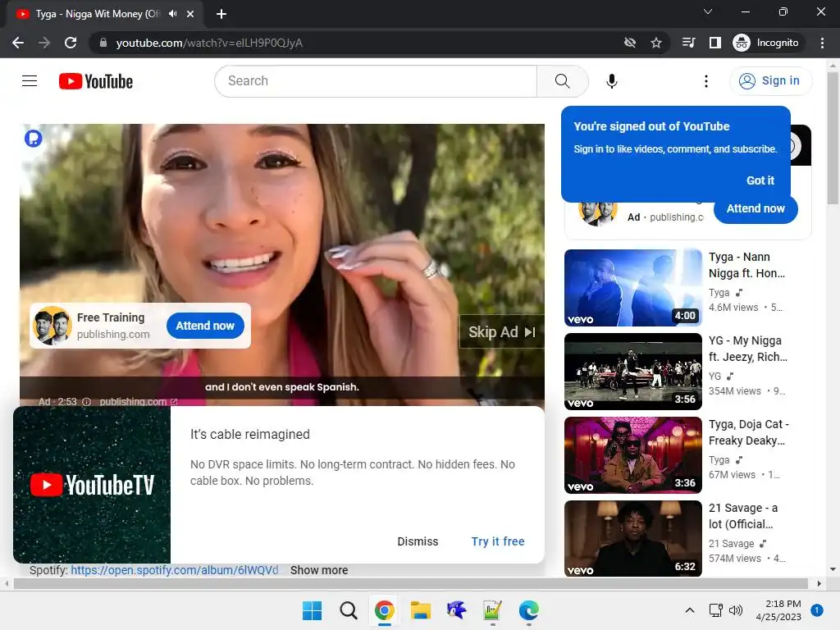Click the youtube.com address bar URL
This screenshot has width=840, height=630.
tap(209, 43)
